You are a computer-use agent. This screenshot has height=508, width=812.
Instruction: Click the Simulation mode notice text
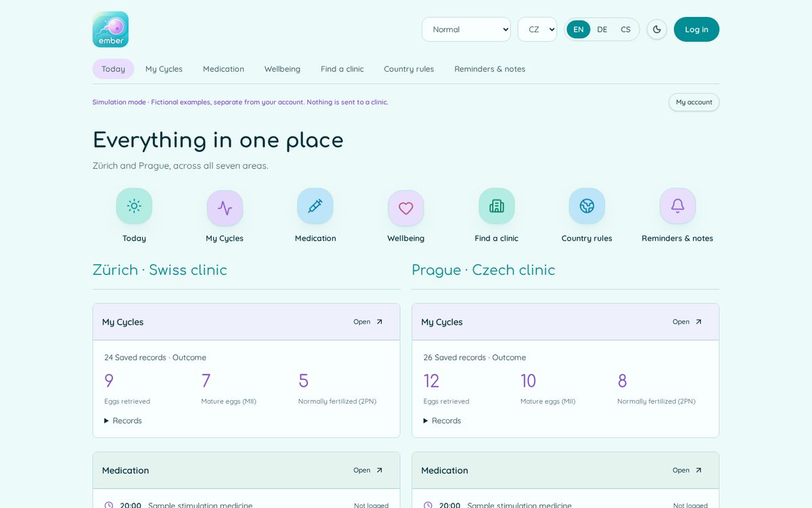pos(240,102)
